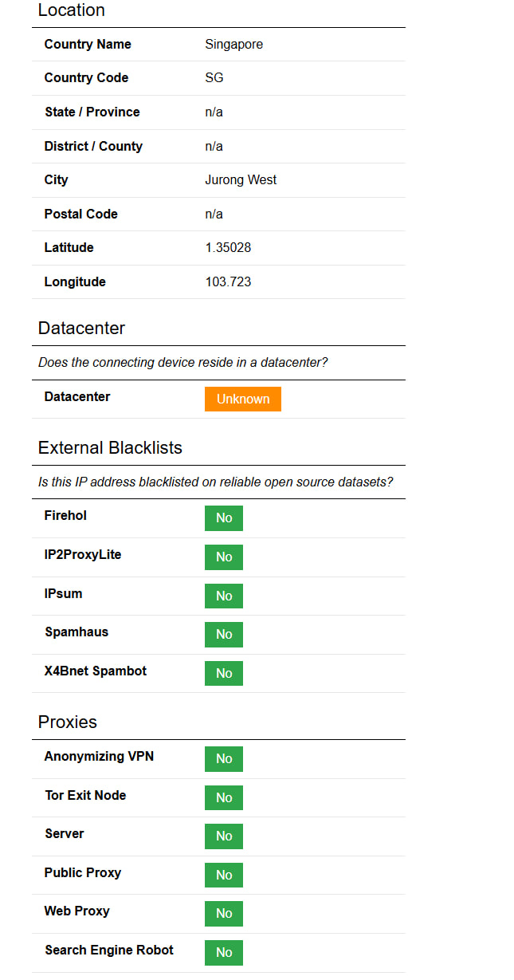The height and width of the screenshot is (980, 514).
Task: Click the Proxies section heading
Action: (x=68, y=722)
